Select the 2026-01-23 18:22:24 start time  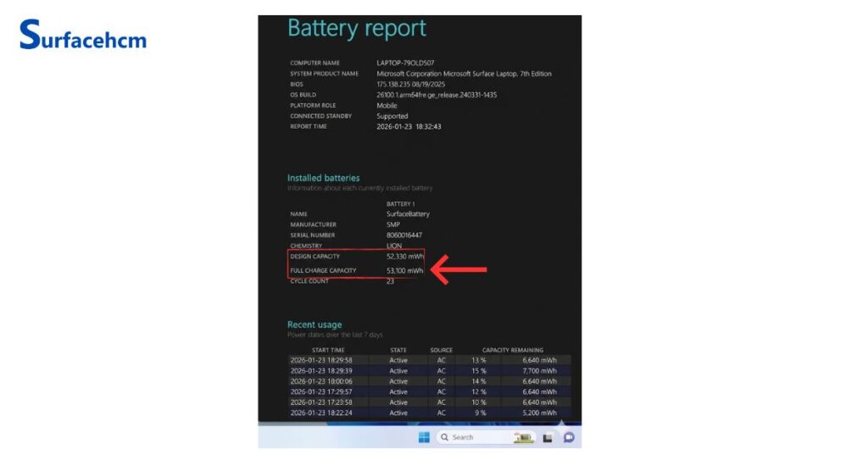click(321, 413)
